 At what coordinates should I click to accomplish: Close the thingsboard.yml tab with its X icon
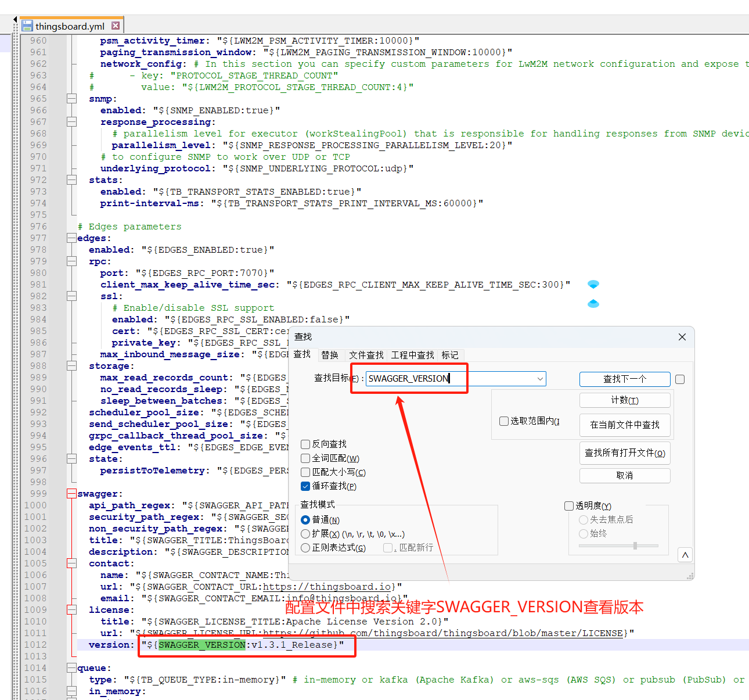[x=116, y=26]
